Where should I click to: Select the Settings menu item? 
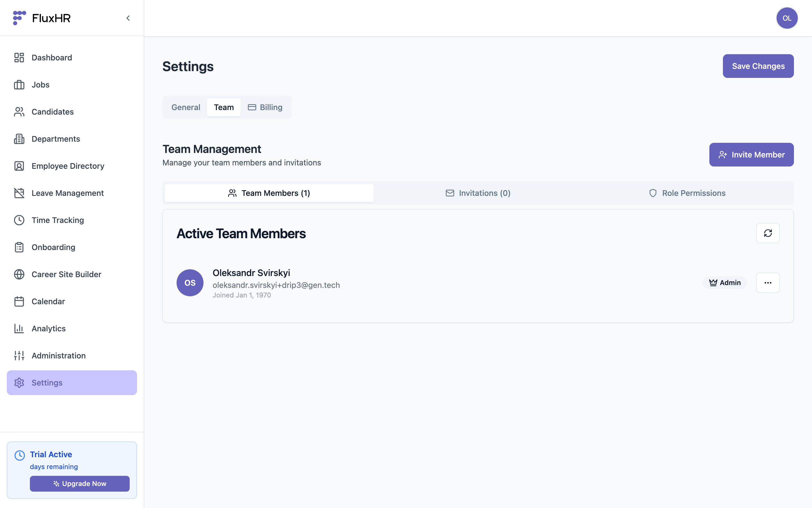pyautogui.click(x=72, y=383)
